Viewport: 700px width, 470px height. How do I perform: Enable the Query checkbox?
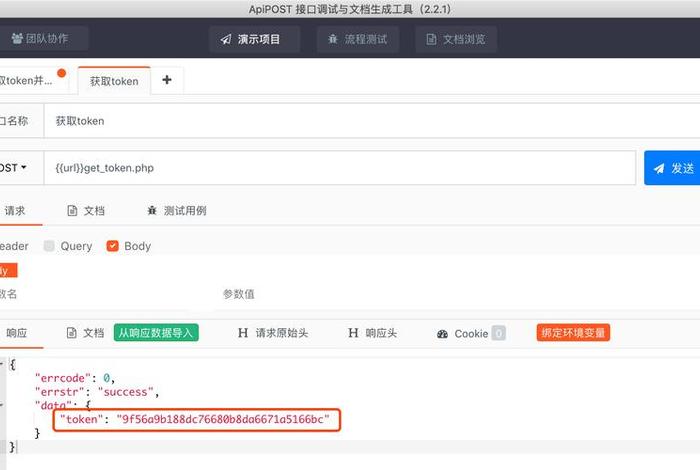point(49,246)
